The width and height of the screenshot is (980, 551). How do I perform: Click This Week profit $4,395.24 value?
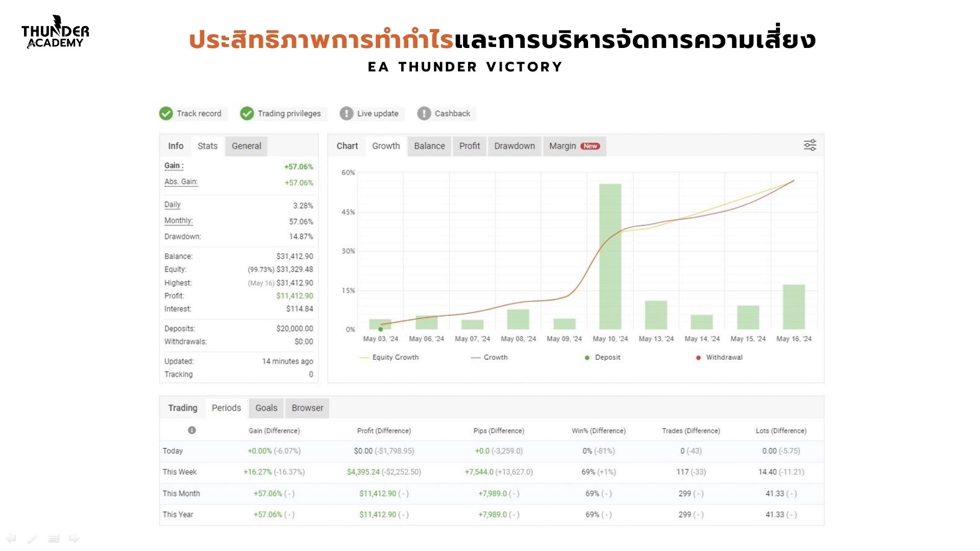pos(363,472)
